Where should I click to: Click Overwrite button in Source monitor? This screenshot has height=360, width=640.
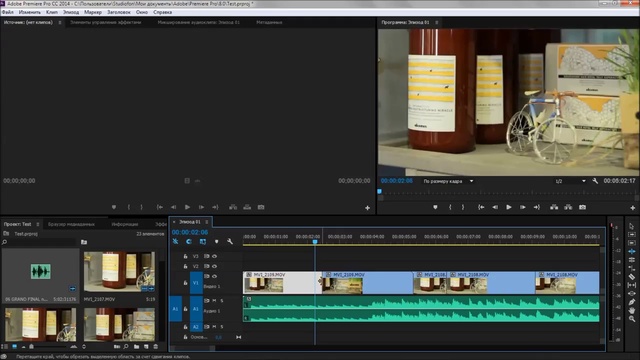coord(247,207)
